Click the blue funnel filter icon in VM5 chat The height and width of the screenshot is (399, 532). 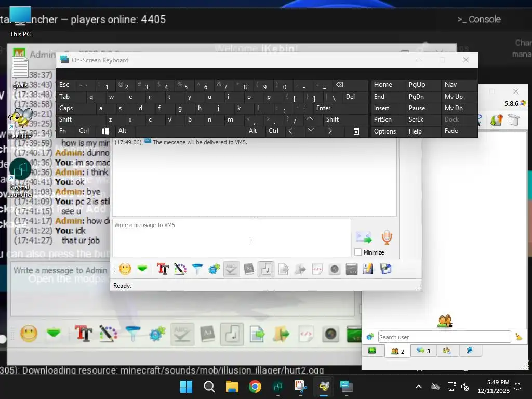(197, 269)
